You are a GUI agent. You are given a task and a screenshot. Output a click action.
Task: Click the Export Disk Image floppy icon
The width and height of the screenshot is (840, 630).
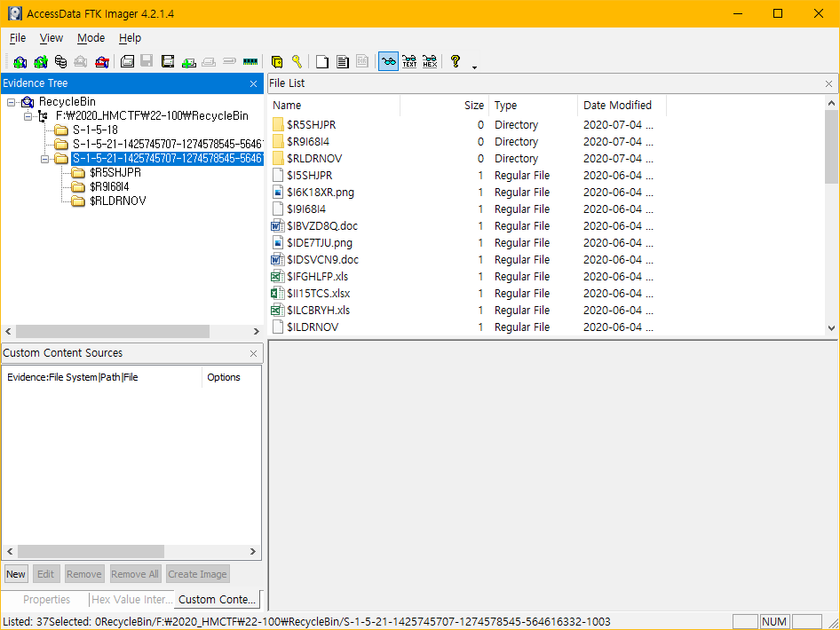pyautogui.click(x=147, y=61)
